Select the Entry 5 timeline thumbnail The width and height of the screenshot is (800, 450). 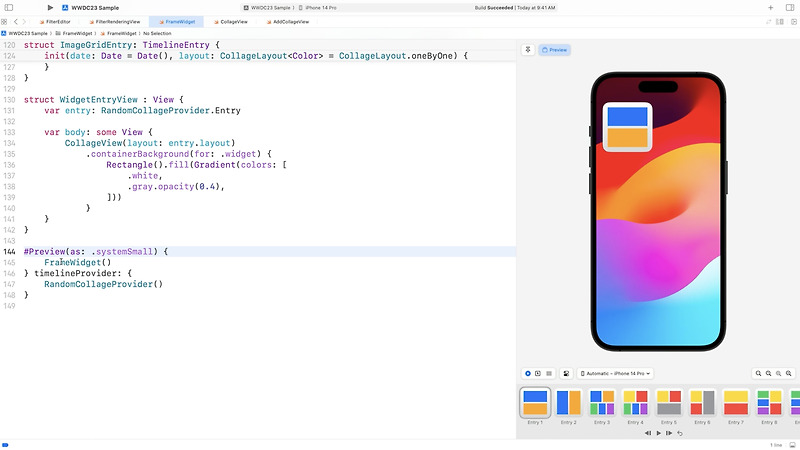pyautogui.click(x=669, y=403)
